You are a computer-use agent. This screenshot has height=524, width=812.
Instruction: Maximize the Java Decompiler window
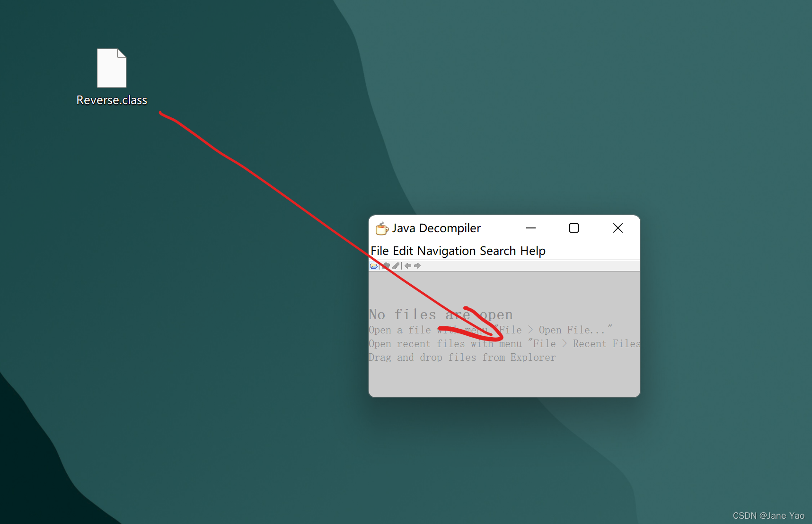tap(574, 228)
